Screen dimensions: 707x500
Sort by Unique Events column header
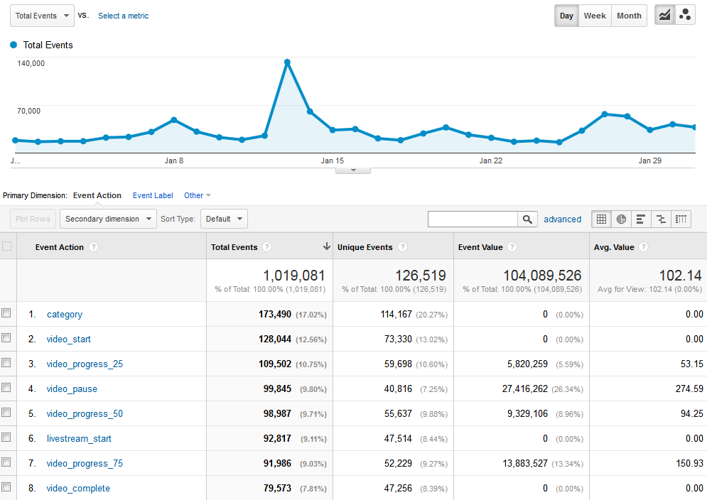tap(365, 247)
